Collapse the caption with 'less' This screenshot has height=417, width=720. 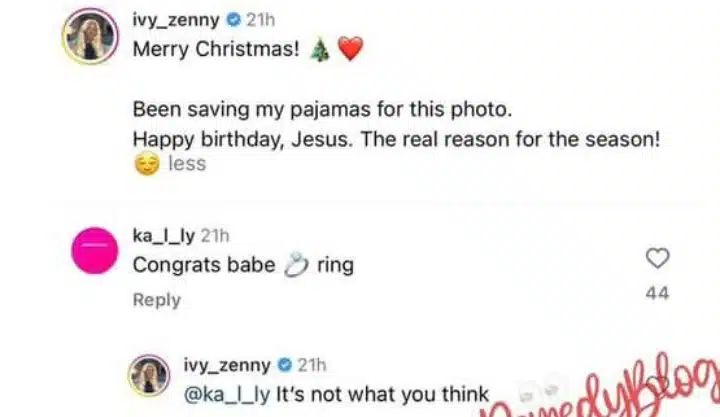point(187,164)
